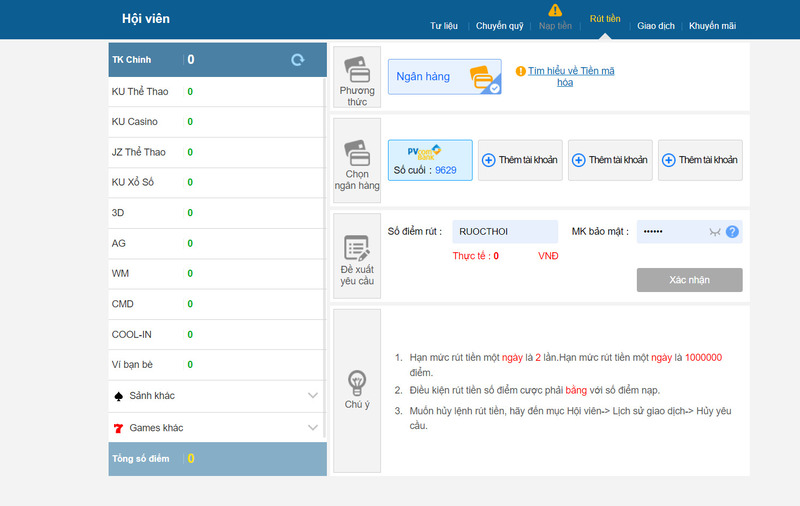Select the Ngân hàng payment method
800x506 pixels.
coord(444,76)
